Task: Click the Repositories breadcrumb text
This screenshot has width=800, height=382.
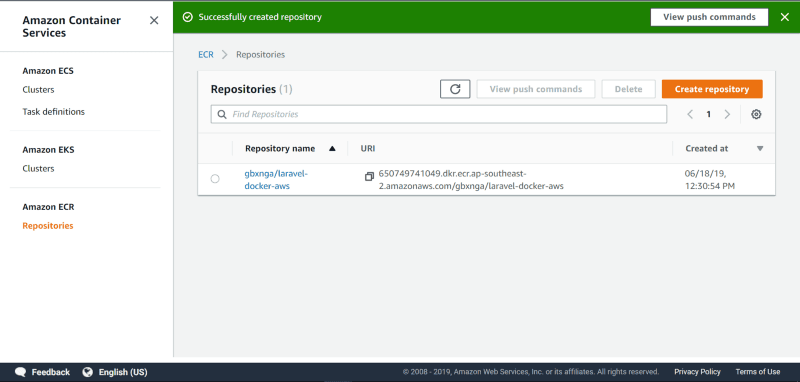Action: click(x=260, y=55)
